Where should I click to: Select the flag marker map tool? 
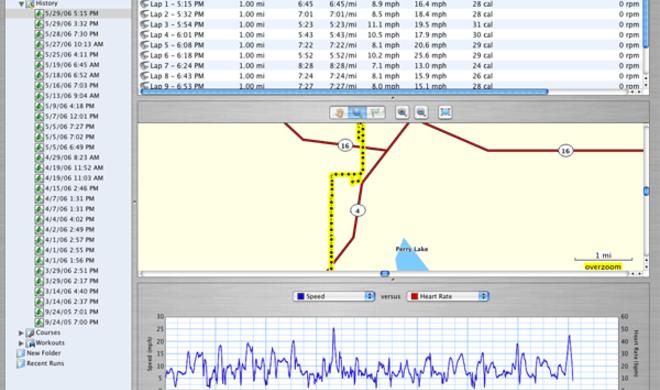[375, 112]
